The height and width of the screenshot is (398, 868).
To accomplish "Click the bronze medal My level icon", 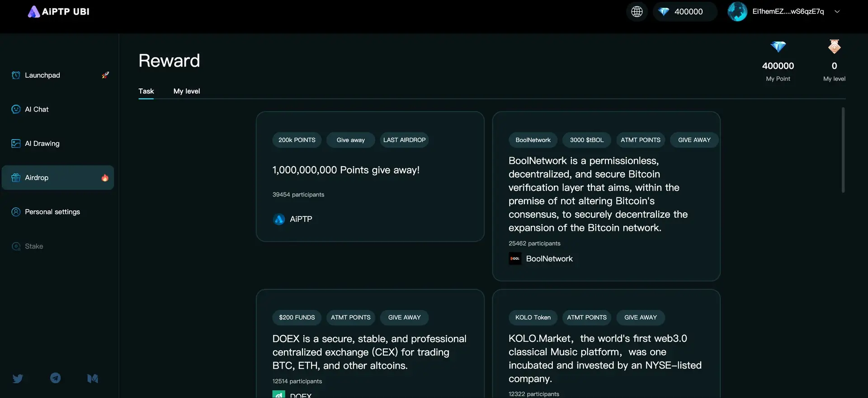I will point(834,47).
